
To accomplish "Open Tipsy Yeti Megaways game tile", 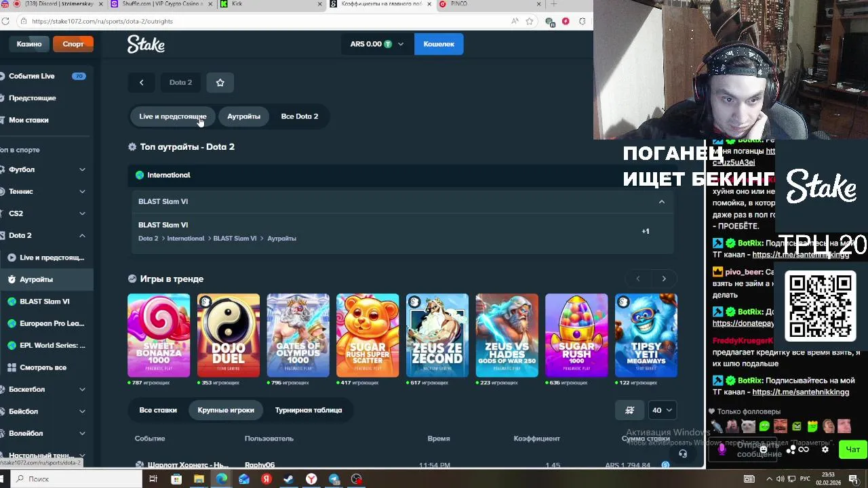I will 646,335.
